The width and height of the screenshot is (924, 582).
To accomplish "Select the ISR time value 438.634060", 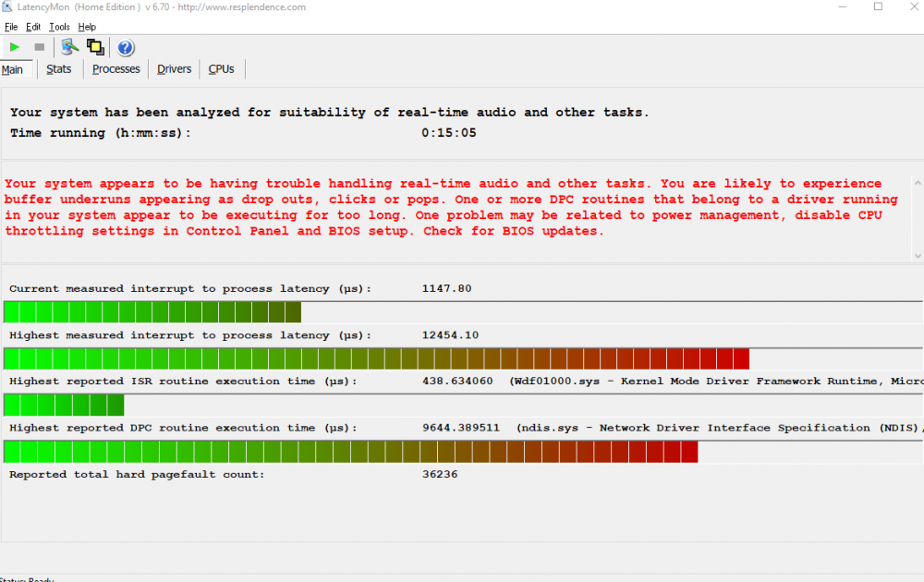I will (x=457, y=382).
